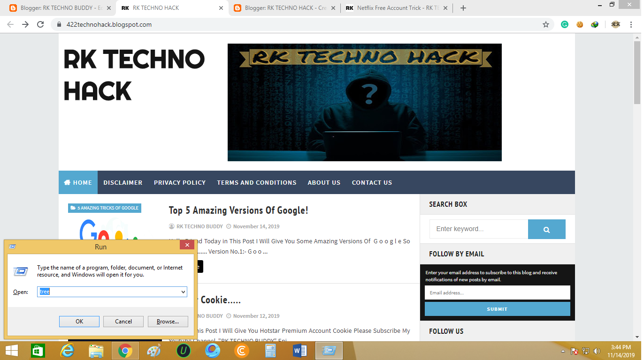Open File Explorer from the taskbar
The image size is (644, 360).
coord(96,351)
